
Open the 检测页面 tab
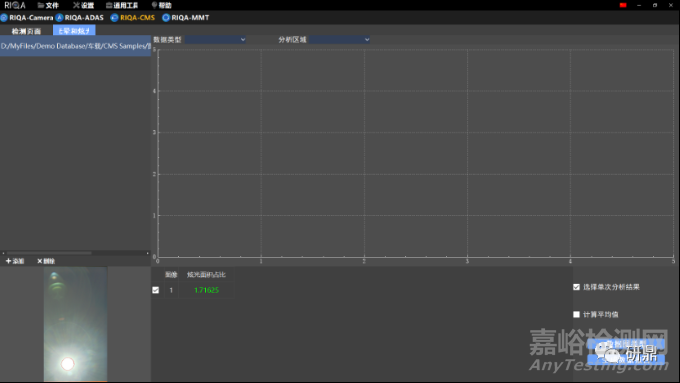(x=26, y=31)
